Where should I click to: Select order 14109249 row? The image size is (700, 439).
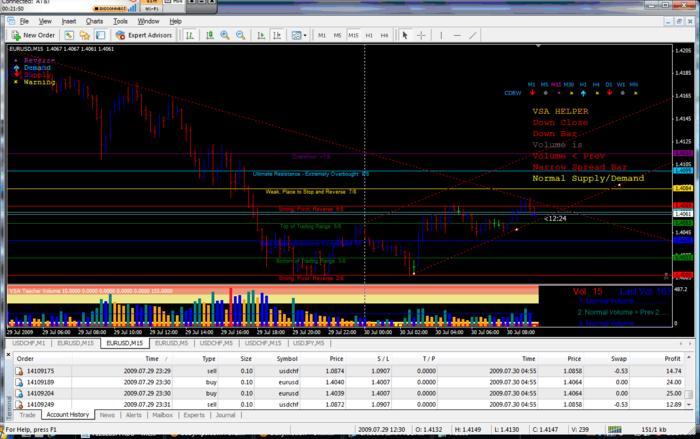pos(348,404)
